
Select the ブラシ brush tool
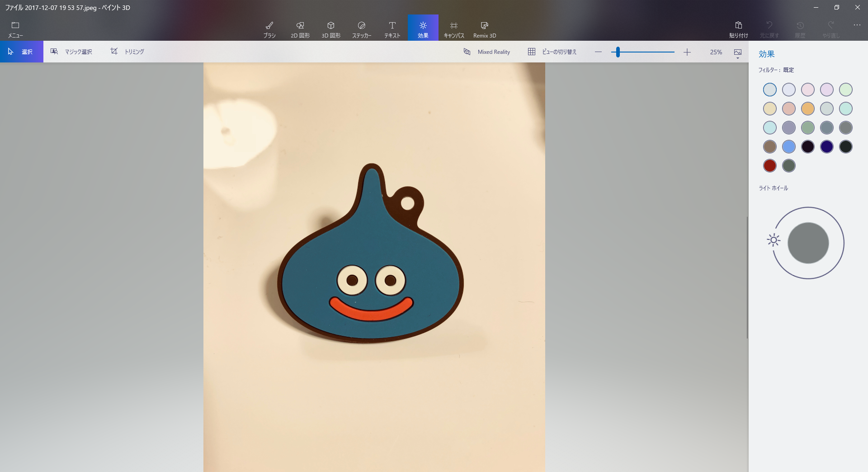[269, 29]
